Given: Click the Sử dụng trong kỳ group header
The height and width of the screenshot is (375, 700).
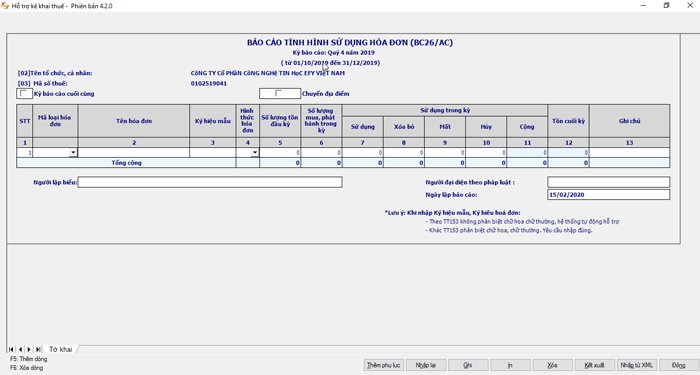Looking at the screenshot, I should click(x=445, y=110).
